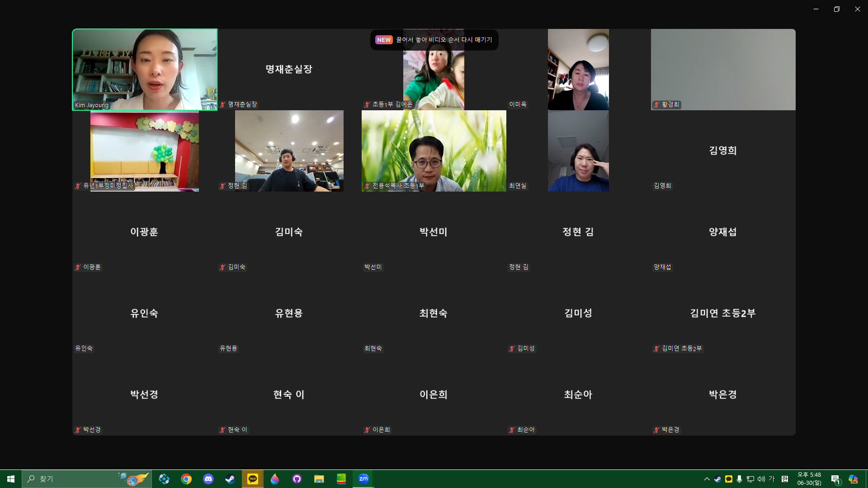Select the 전용석목사 초등1부 video tile

(434, 151)
